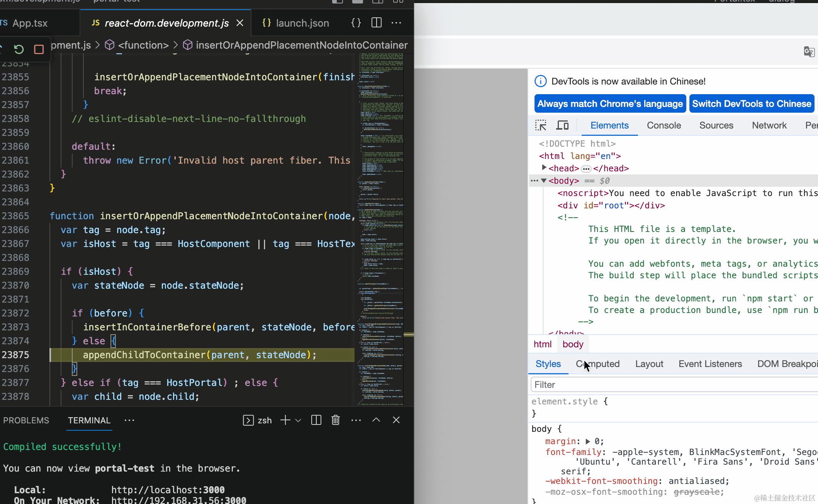This screenshot has height=504, width=818.
Task: Click the debug restart icon
Action: click(x=19, y=49)
